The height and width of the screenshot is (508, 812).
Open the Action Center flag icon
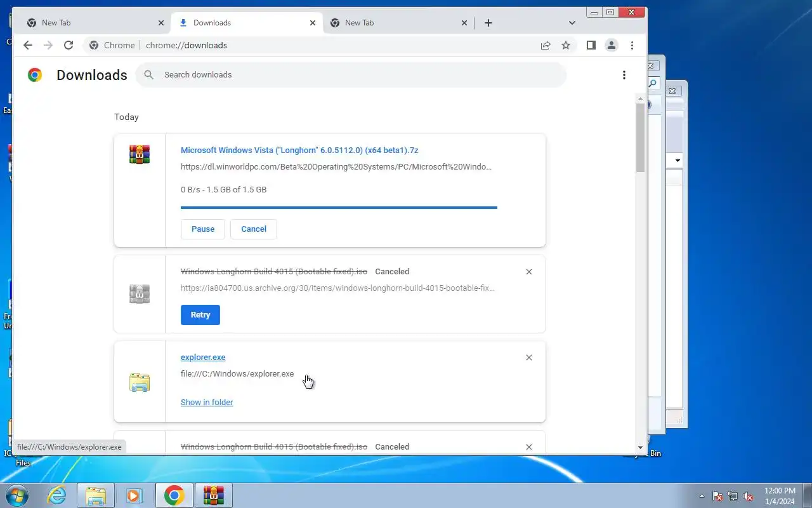point(717,496)
